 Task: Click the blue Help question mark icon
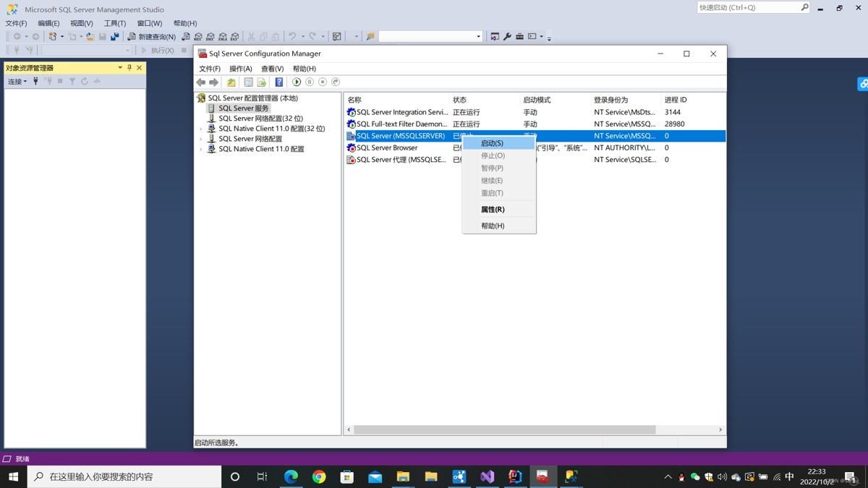(x=279, y=82)
